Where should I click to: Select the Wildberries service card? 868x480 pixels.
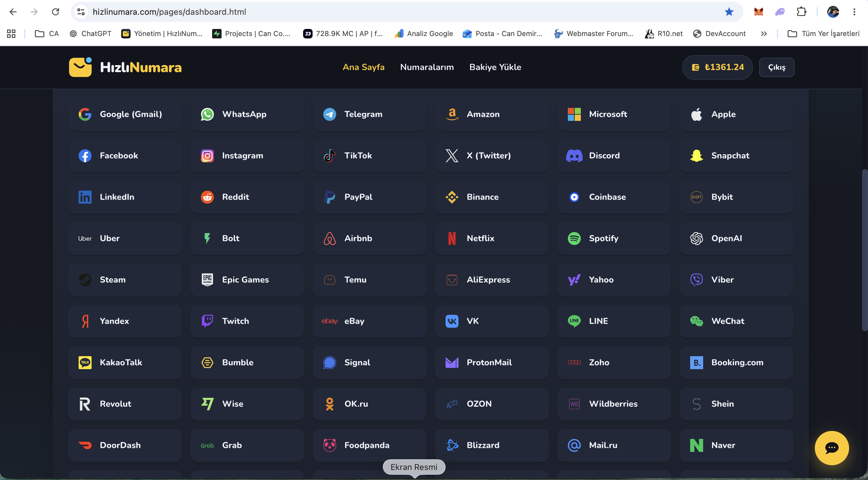614,404
